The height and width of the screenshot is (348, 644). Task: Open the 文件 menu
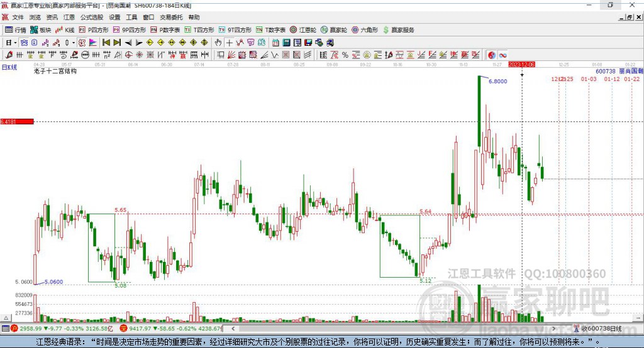[18, 17]
